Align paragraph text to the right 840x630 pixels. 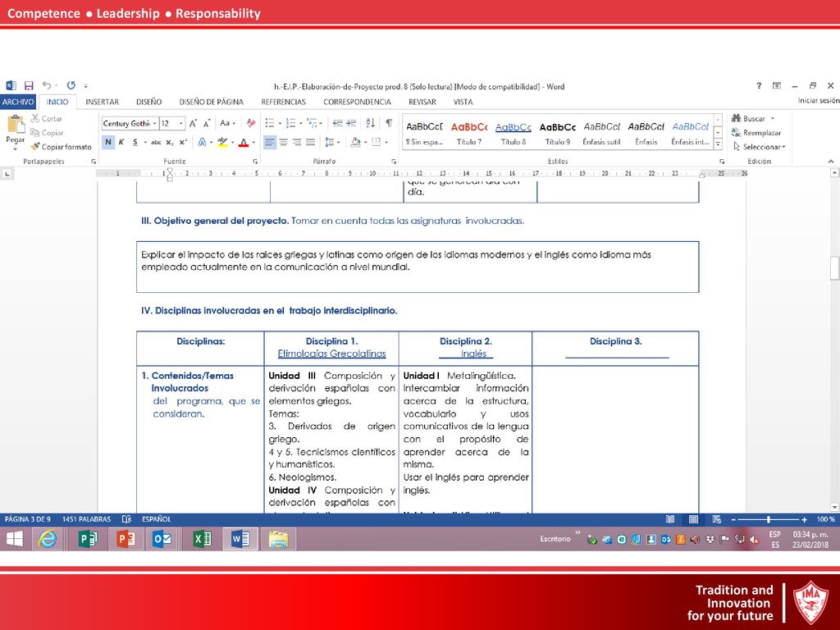pyautogui.click(x=297, y=142)
